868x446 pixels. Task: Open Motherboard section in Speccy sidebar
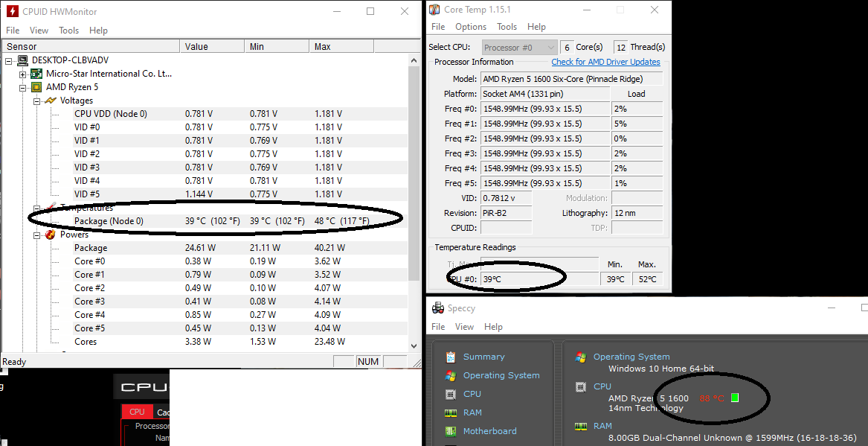(490, 431)
